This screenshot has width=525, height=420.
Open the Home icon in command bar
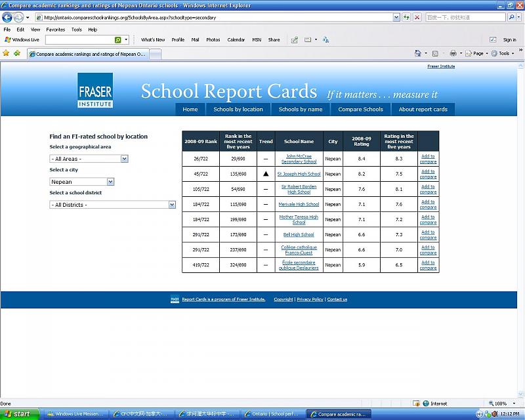tap(418, 53)
